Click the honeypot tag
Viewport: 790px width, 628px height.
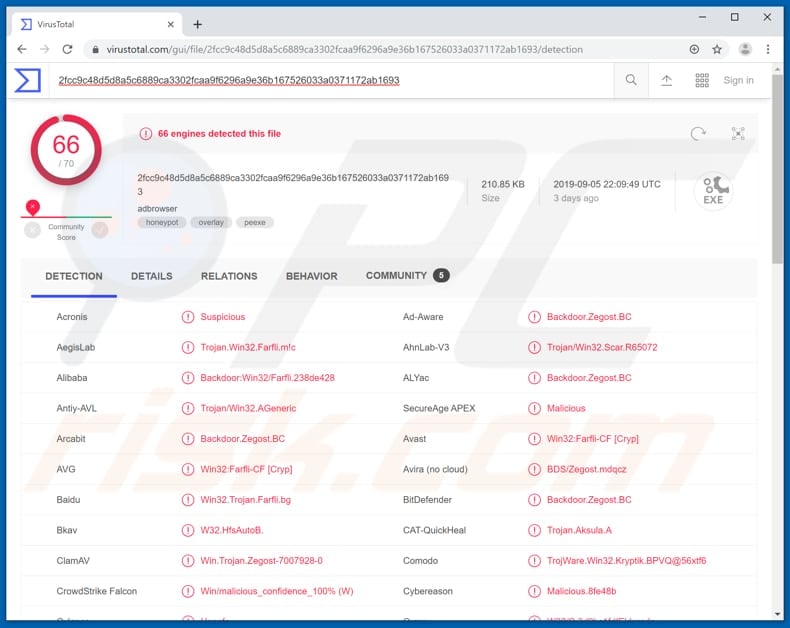(x=162, y=222)
